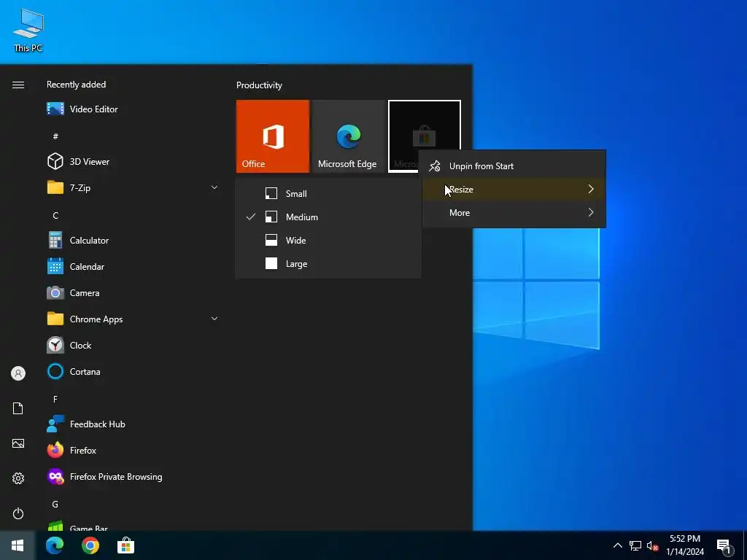Viewport: 747px width, 560px height.
Task: Open the More submenu entry
Action: pyautogui.click(x=514, y=212)
